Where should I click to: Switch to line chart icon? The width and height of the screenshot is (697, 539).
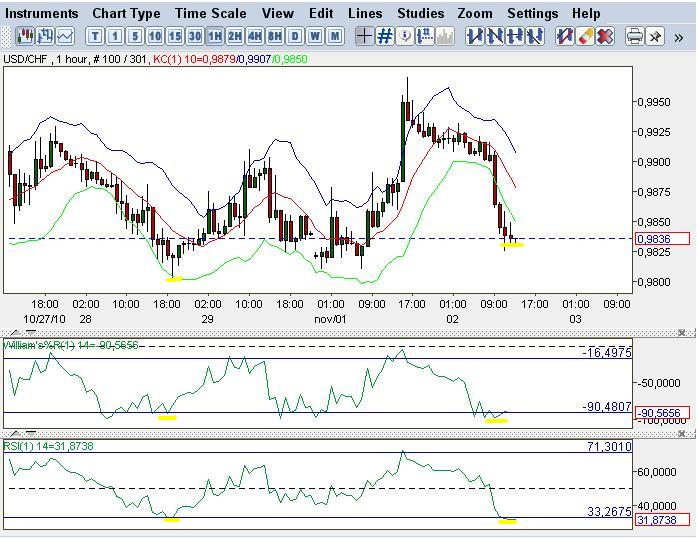tap(65, 36)
